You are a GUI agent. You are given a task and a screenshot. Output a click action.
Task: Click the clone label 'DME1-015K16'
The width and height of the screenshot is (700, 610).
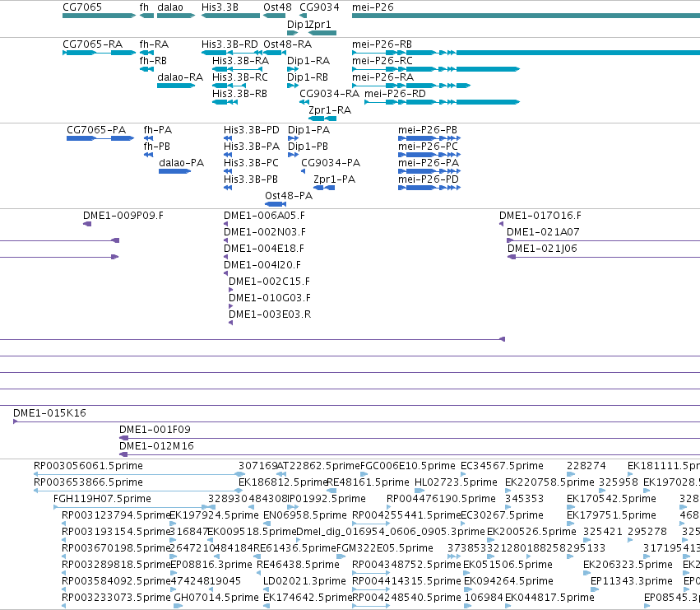(x=49, y=413)
